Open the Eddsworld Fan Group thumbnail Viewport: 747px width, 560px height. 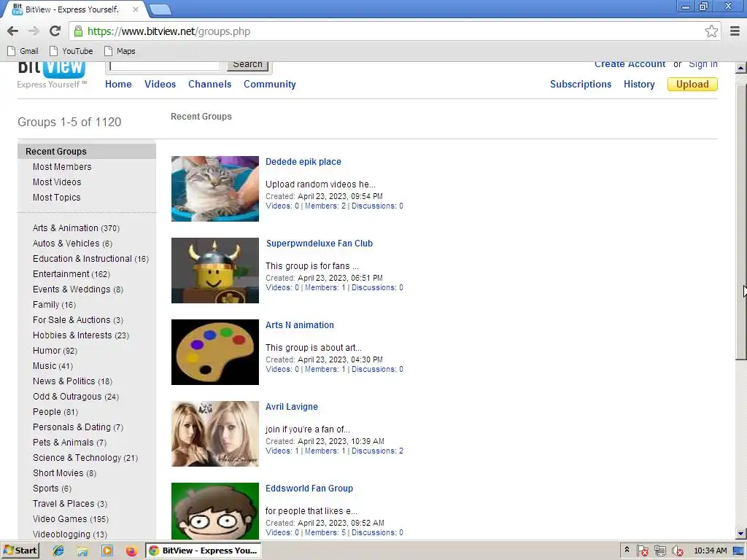(215, 511)
